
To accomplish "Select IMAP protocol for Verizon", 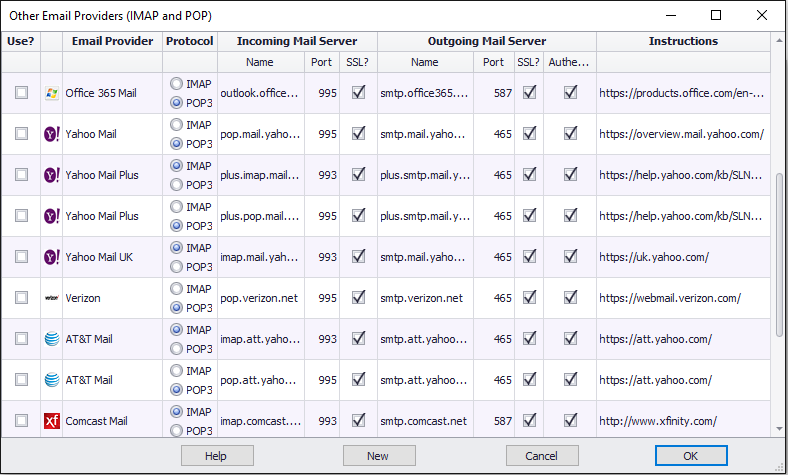I will 176,289.
